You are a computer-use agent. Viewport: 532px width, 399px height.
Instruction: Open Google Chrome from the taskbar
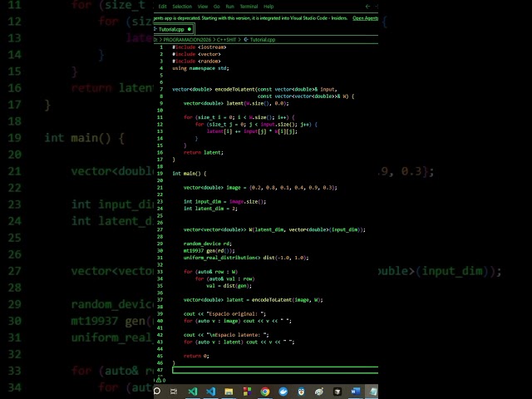(x=265, y=392)
